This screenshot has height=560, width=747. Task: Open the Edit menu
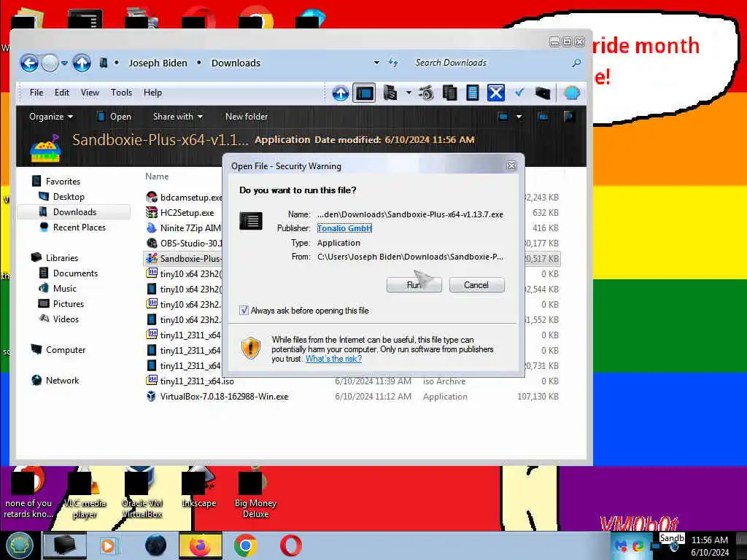tap(62, 93)
